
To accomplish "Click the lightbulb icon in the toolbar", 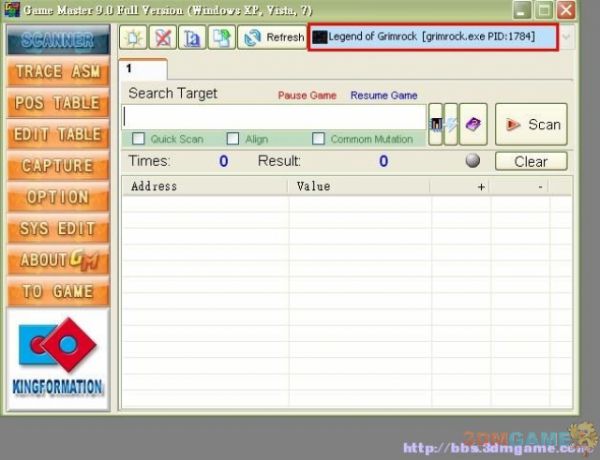I will coord(134,38).
